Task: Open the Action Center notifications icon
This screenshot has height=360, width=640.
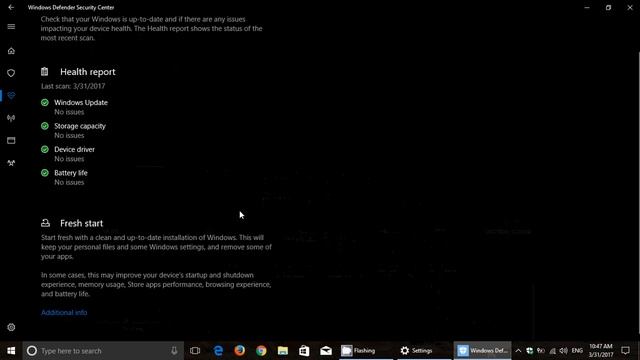Action: tap(625, 351)
